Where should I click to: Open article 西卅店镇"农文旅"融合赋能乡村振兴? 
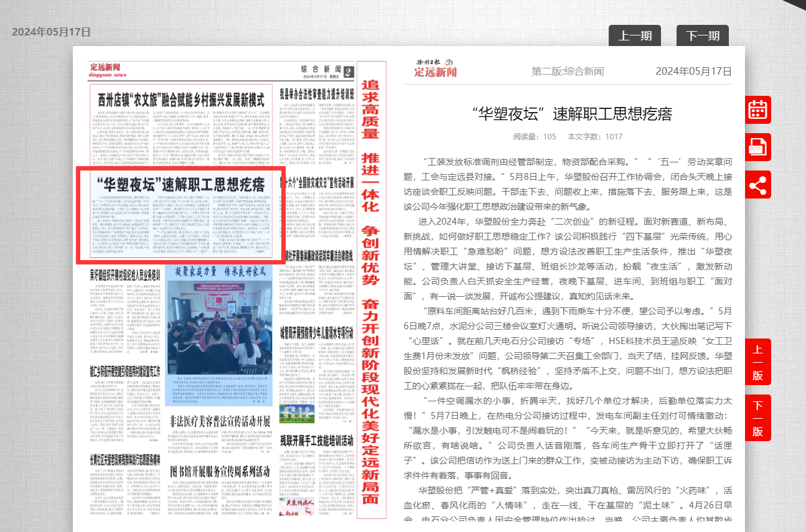[x=181, y=100]
